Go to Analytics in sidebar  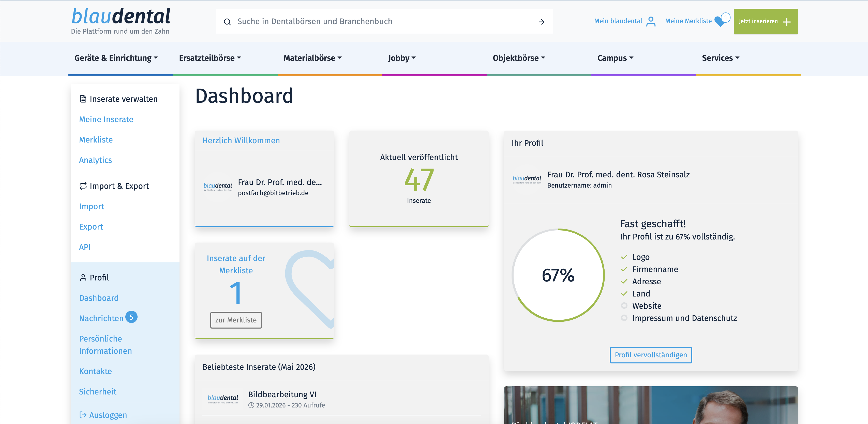(95, 160)
